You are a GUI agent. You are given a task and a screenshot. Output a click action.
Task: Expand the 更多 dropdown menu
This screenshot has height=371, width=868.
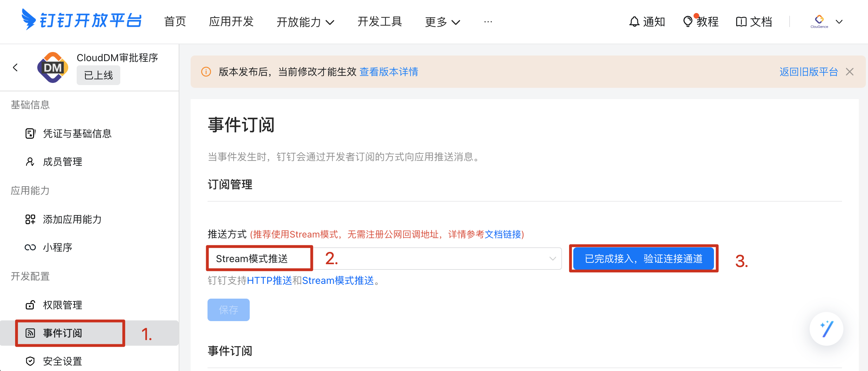(442, 22)
